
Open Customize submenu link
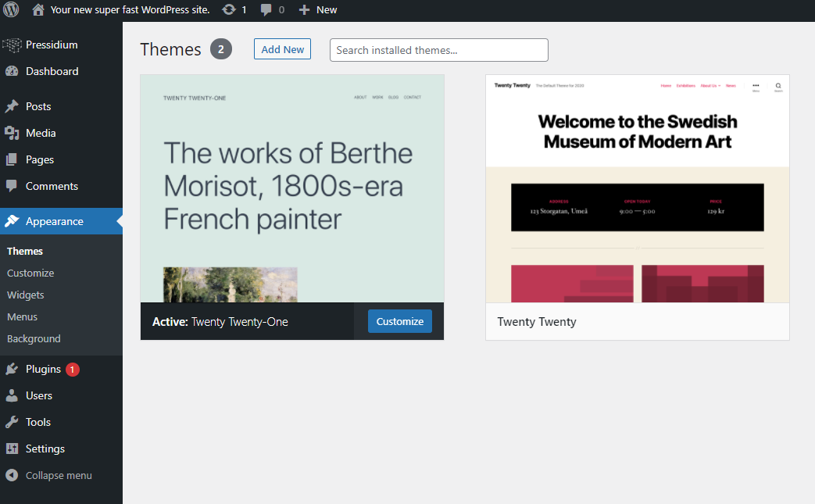click(30, 273)
